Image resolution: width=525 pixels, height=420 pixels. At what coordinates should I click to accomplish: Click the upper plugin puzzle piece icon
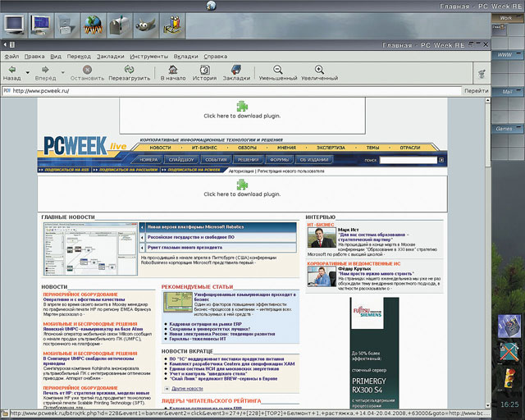pos(242,106)
